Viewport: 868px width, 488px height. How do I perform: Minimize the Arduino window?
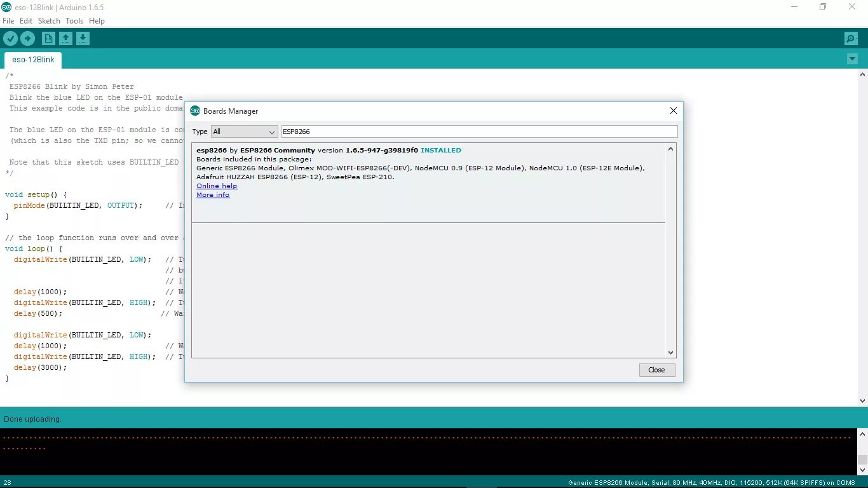(795, 7)
